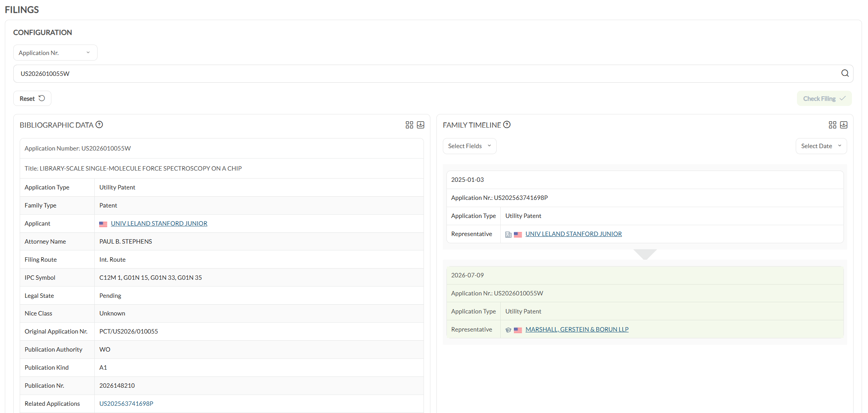This screenshot has height=413, width=868.
Task: Click publication number 2026148210
Action: click(117, 386)
